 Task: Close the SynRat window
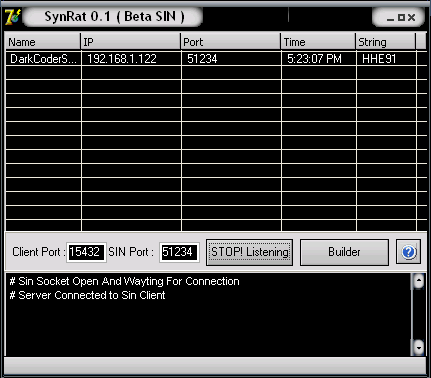click(x=412, y=17)
